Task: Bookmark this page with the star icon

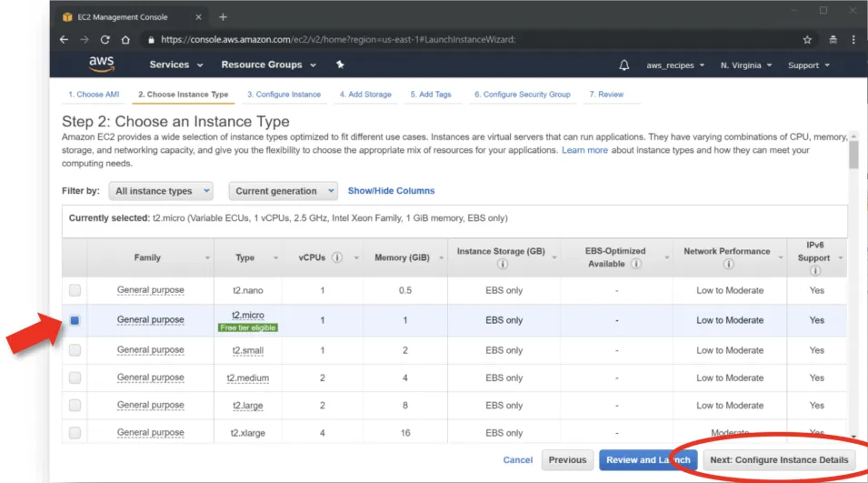Action: [x=807, y=39]
